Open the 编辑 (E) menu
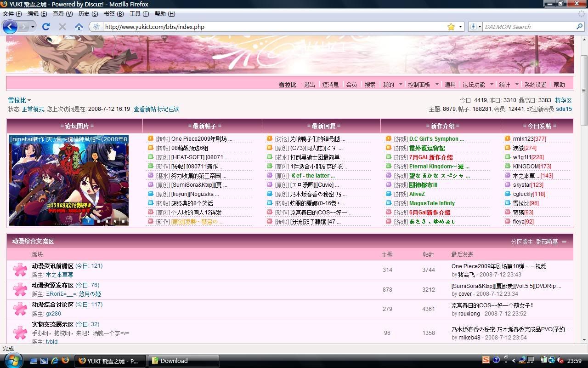The height and width of the screenshot is (368, 588). click(37, 14)
